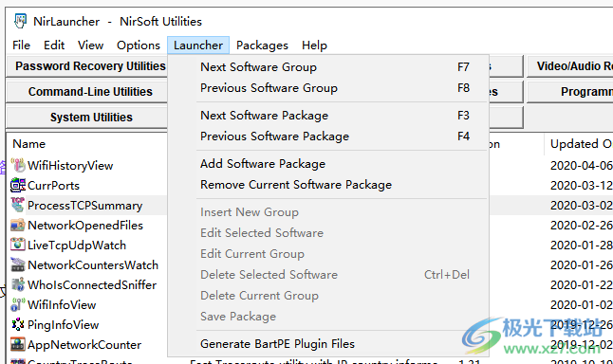Select the WhoIsConnectedSniffer entry
The image size is (613, 364).
click(92, 285)
